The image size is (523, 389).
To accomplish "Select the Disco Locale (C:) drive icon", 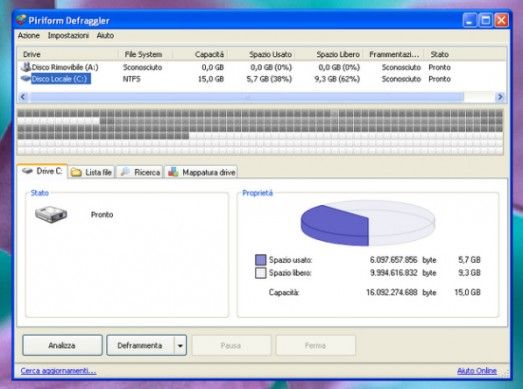I will [25, 79].
